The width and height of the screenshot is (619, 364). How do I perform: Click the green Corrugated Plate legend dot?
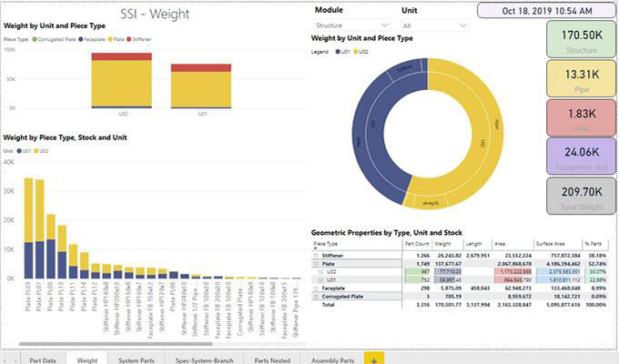(x=35, y=39)
